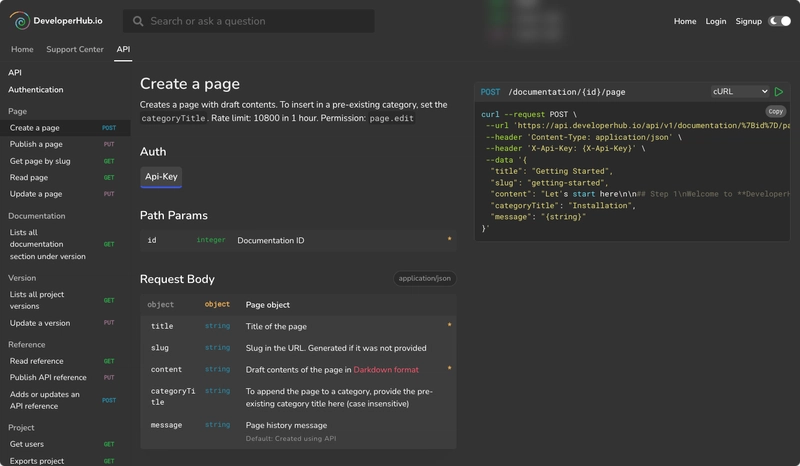The image size is (800, 466).
Task: Open the Home tab below the logo
Action: tap(22, 49)
